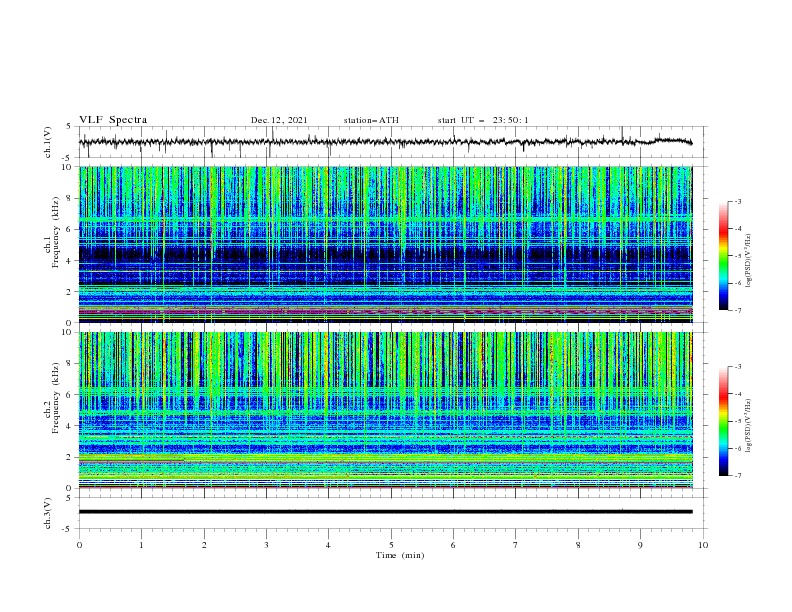Click the "4" kHz tick on ch.2 spectrogram axis

pyautogui.click(x=70, y=426)
